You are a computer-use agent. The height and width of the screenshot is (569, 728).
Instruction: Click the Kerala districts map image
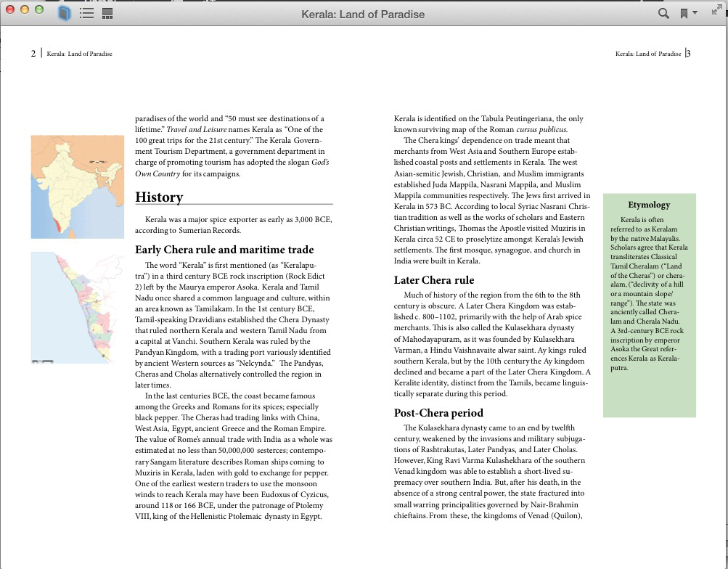pos(78,308)
